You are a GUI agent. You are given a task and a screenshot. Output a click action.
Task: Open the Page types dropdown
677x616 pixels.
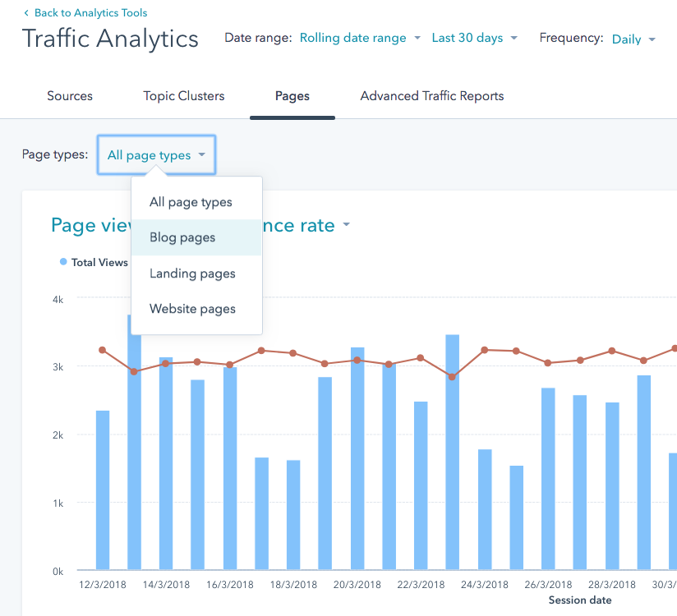pos(156,154)
